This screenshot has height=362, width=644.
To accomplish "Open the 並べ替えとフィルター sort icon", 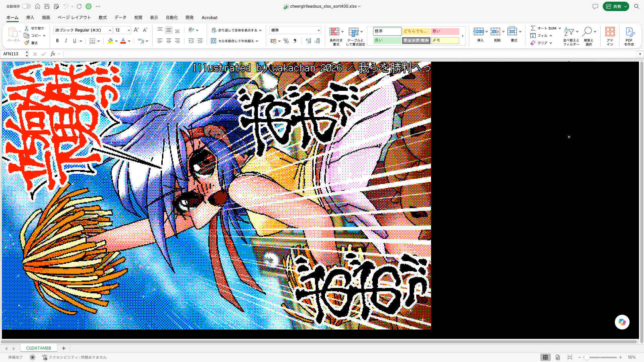I will 569,32.
